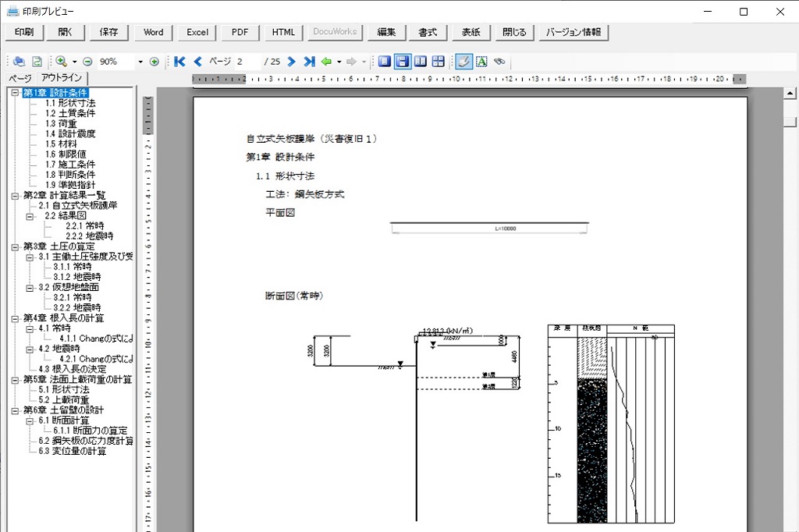Click the 開く open button

click(66, 32)
